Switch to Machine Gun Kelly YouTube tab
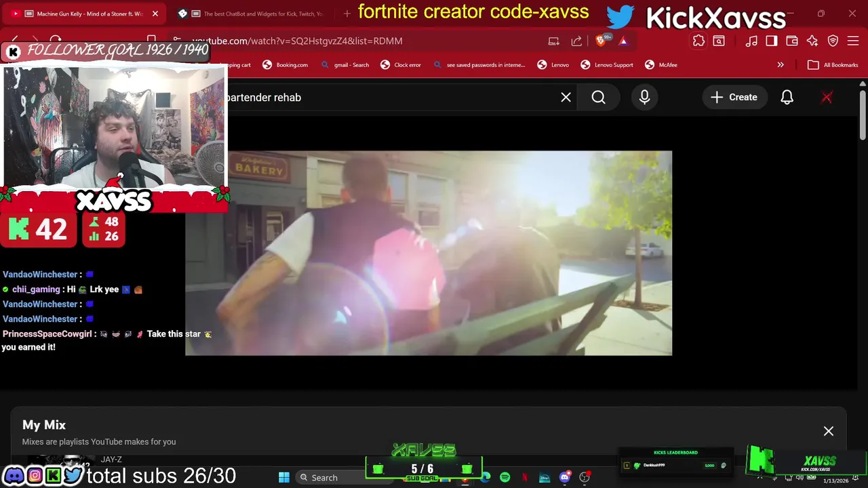This screenshot has width=868, height=488. pos(85,14)
